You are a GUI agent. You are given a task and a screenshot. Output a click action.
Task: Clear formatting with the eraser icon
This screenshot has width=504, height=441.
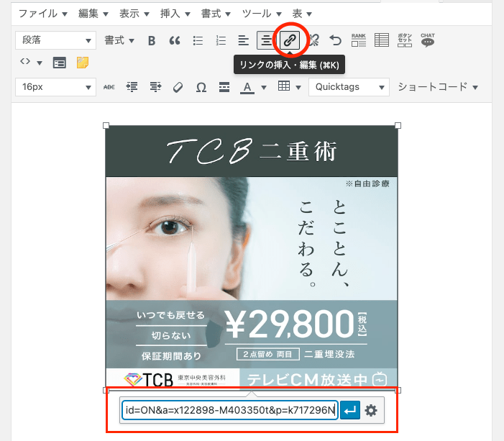[x=178, y=87]
